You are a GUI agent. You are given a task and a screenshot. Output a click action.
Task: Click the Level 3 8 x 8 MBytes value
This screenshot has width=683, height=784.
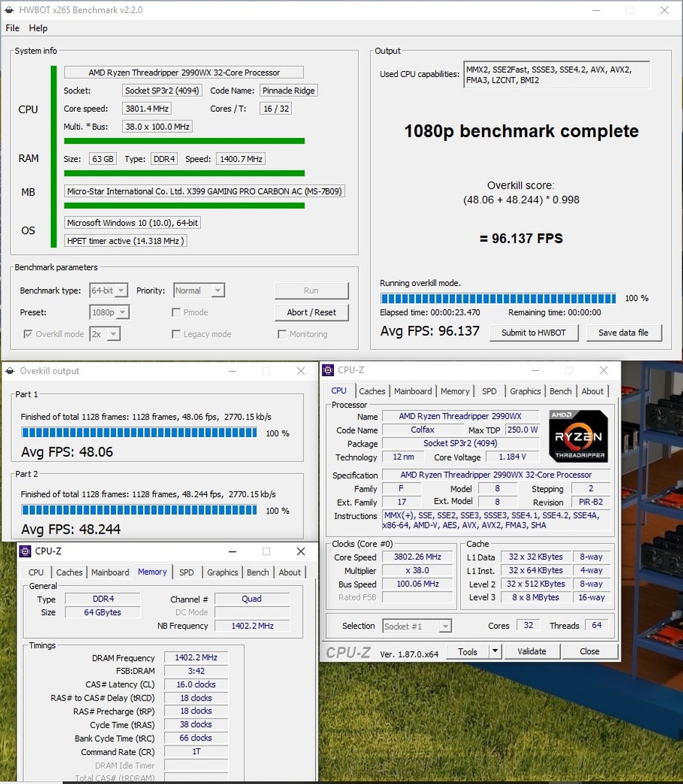point(536,597)
